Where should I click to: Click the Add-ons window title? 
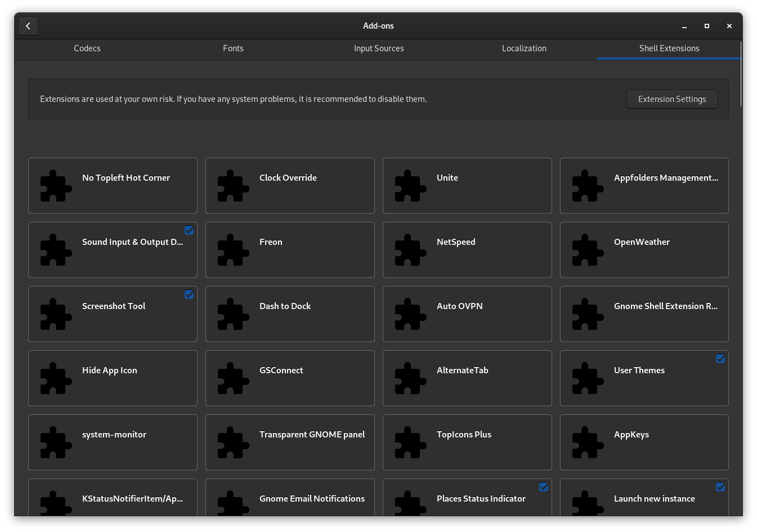point(378,26)
